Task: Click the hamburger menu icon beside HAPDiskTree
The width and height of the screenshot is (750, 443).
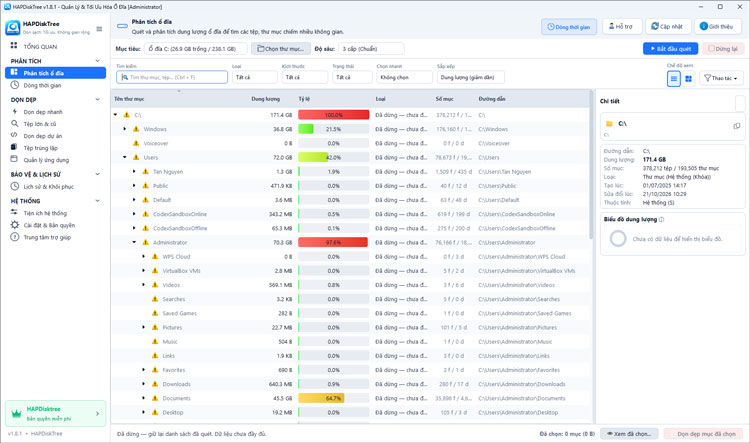Action: 99,29
